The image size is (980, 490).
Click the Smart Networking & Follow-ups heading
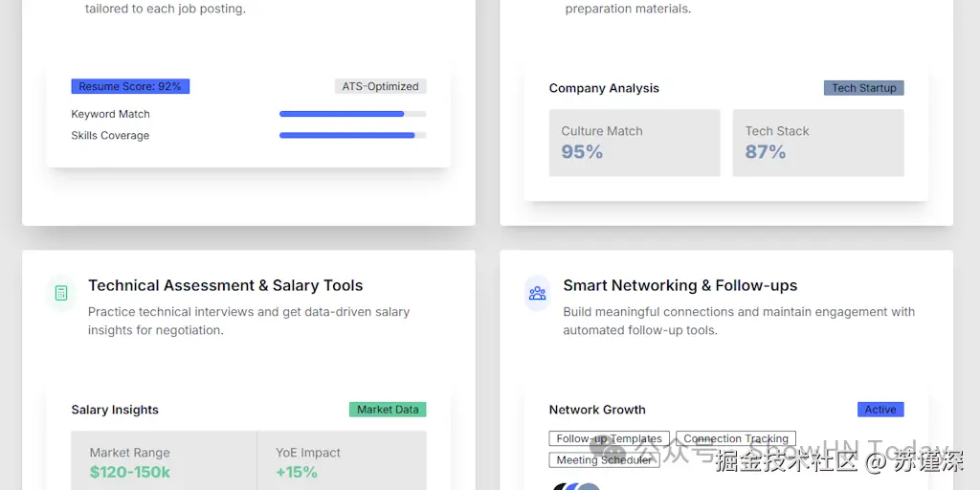[x=679, y=285]
